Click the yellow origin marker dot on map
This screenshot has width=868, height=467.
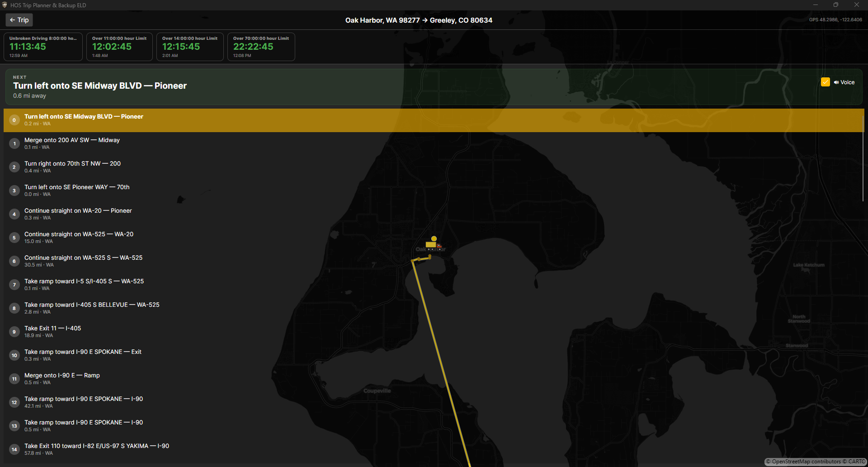point(434,238)
